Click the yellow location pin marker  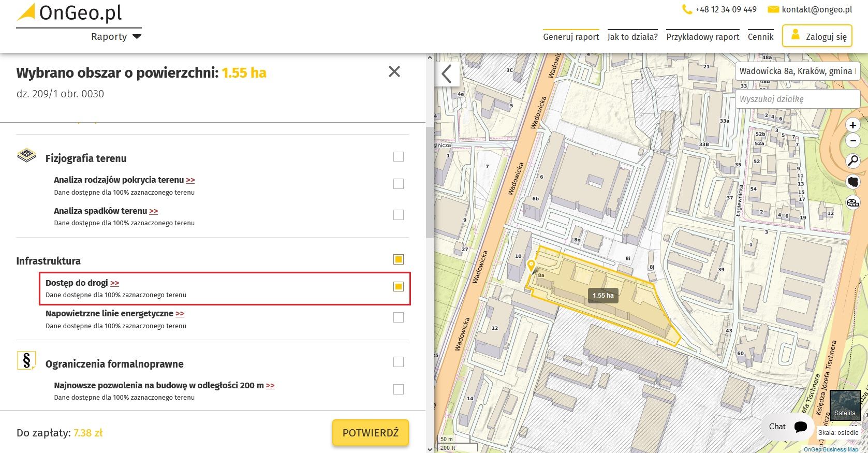coord(531,266)
